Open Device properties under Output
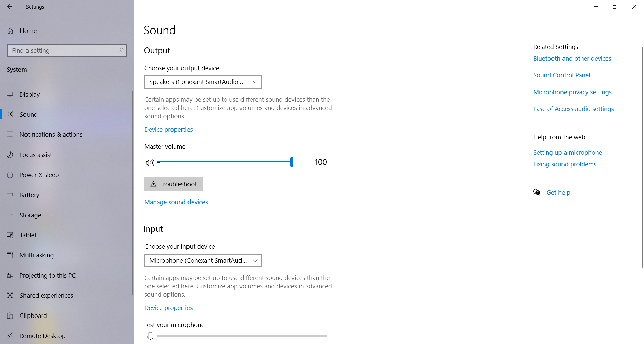Image resolution: width=644 pixels, height=344 pixels. [168, 129]
